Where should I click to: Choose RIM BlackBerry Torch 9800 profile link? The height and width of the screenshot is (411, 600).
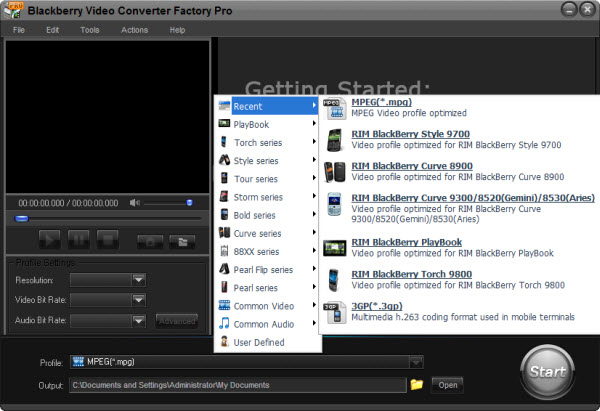point(412,274)
